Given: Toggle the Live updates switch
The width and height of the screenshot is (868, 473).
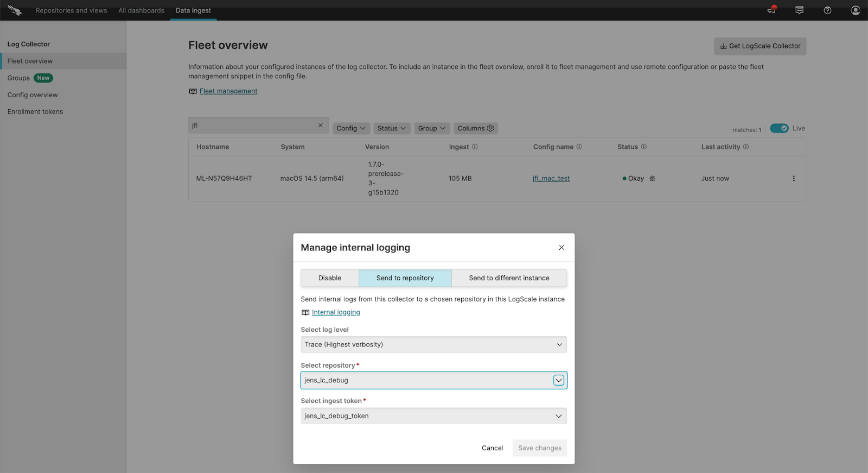Looking at the screenshot, I should pos(779,129).
